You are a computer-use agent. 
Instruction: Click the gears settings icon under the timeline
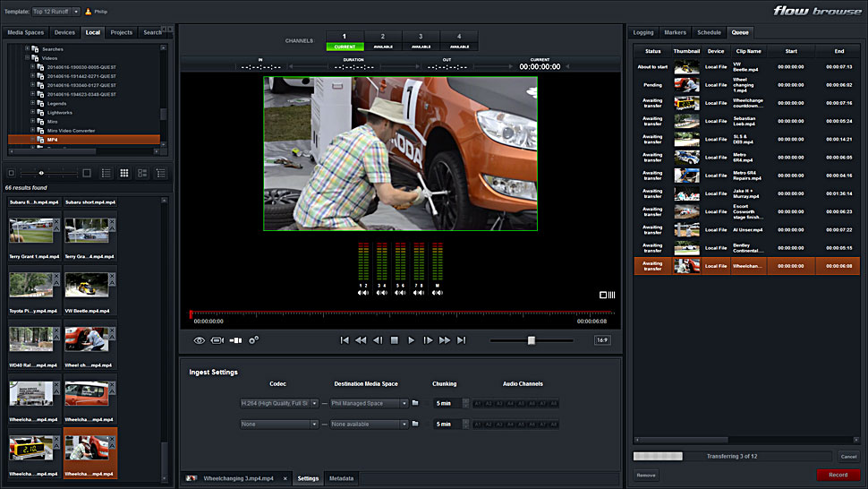coord(254,340)
